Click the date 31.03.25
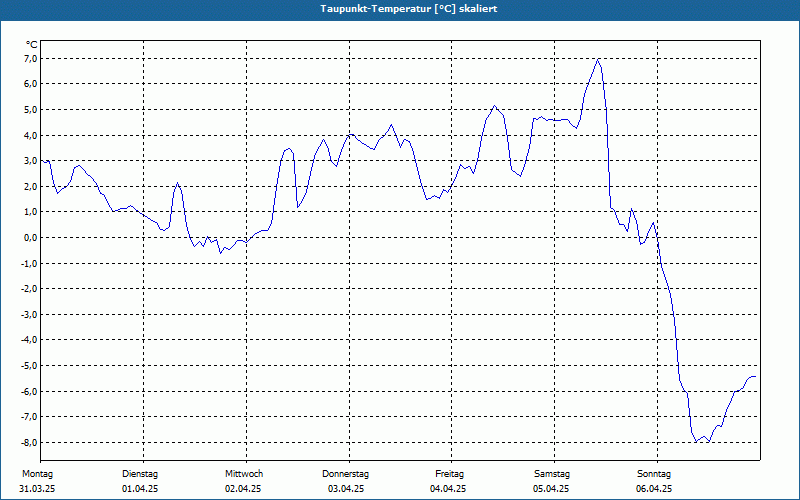This screenshot has width=800, height=500. [x=37, y=489]
